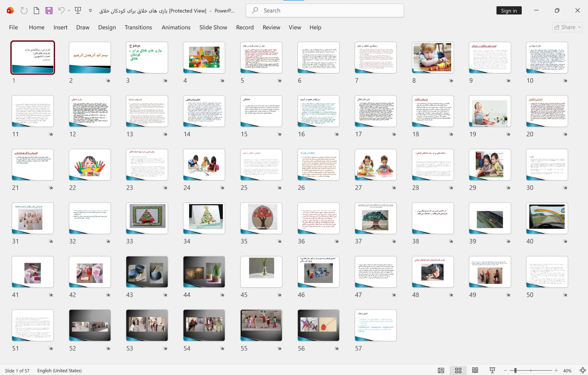Select slide 40 rainbow windshield thumbnail
Image resolution: width=588 pixels, height=375 pixels.
(547, 218)
